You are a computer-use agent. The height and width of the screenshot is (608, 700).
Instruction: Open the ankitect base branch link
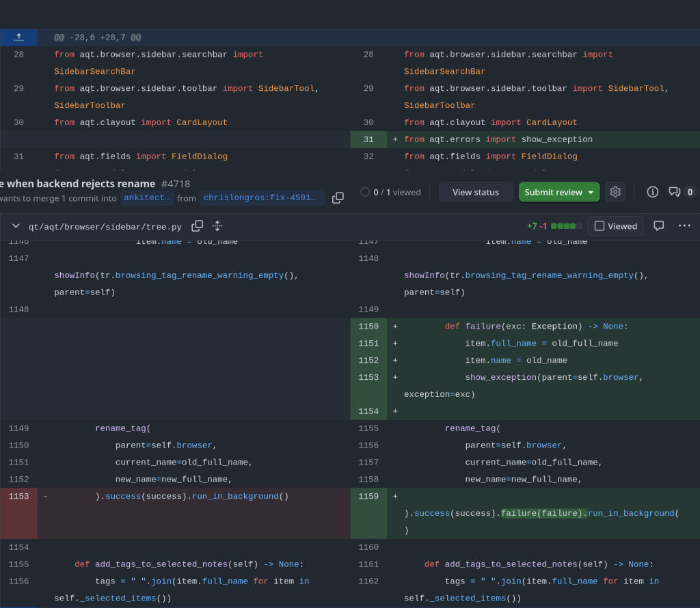pos(146,198)
